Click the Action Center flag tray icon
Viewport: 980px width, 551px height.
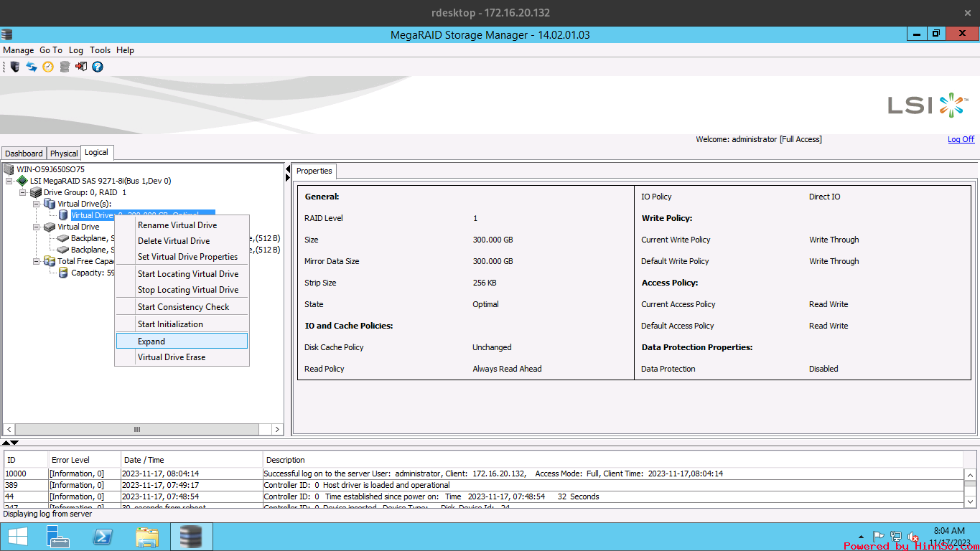pos(878,537)
